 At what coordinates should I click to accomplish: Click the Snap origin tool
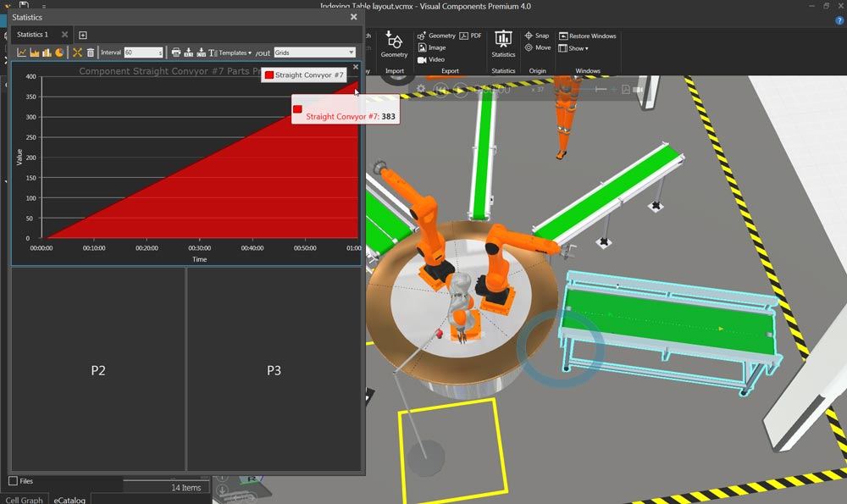tap(536, 36)
